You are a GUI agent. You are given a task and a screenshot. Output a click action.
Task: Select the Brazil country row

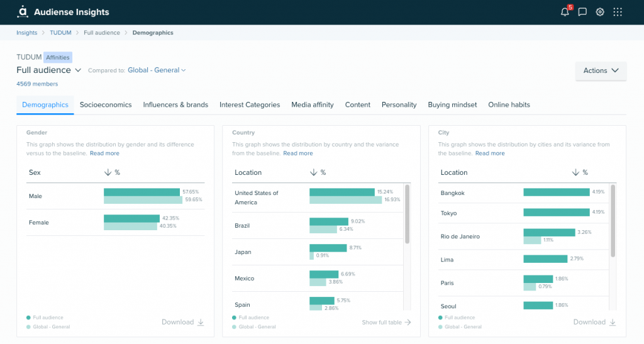(318, 225)
